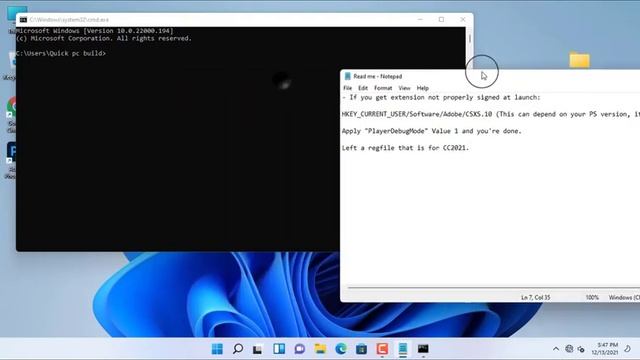Open the Notepad Edit menu

(x=363, y=88)
